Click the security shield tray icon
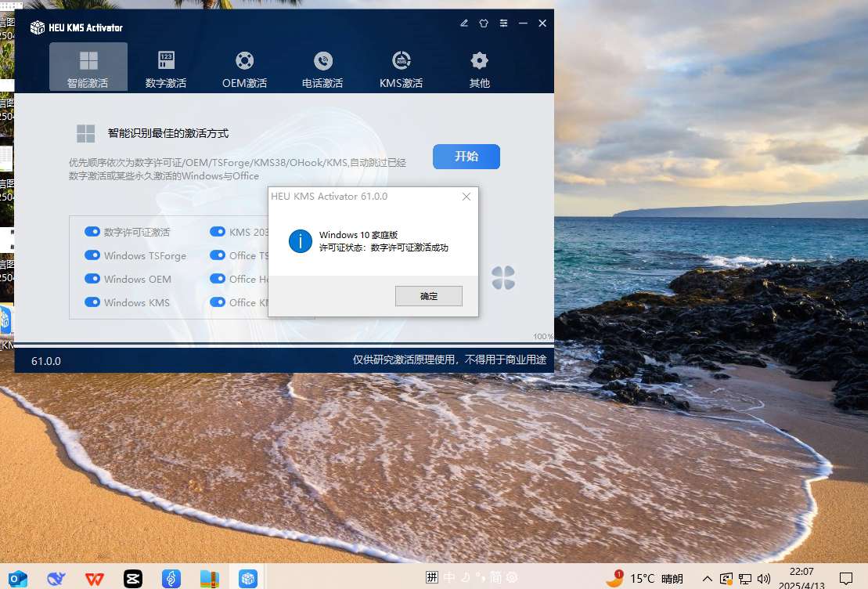868x589 pixels. coord(726,579)
